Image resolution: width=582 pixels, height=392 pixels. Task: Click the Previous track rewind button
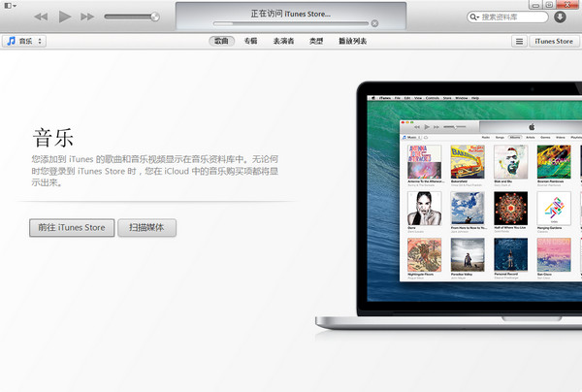pos(41,16)
